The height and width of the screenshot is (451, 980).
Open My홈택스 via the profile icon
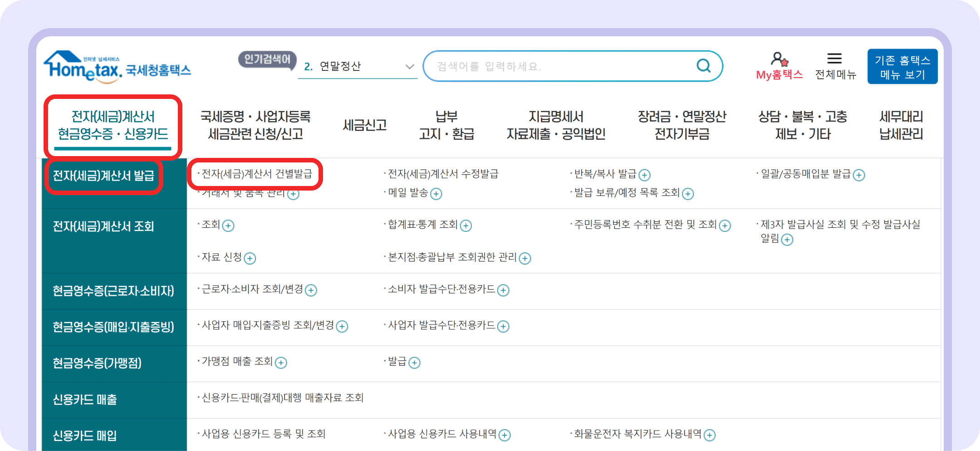click(779, 59)
